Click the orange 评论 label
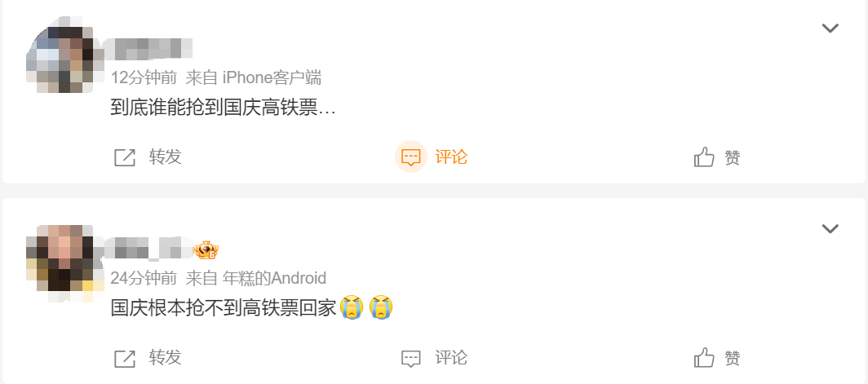868x384 pixels. point(451,157)
